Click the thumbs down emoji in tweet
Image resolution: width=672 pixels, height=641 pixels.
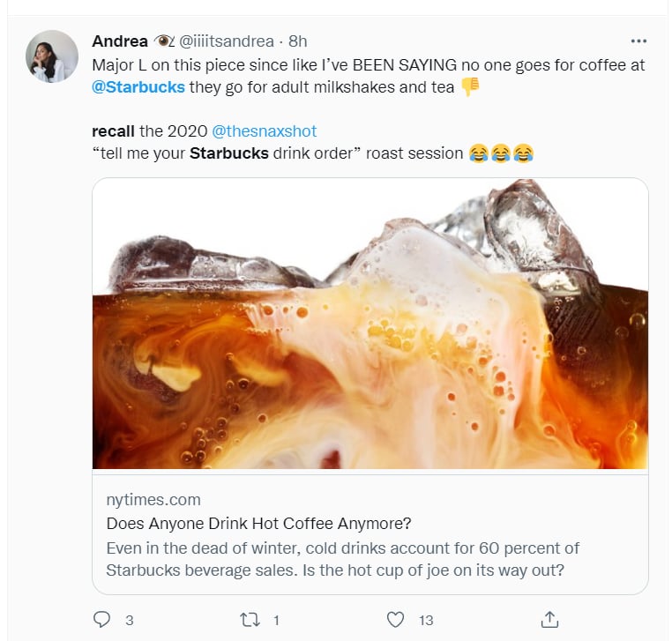tap(470, 86)
